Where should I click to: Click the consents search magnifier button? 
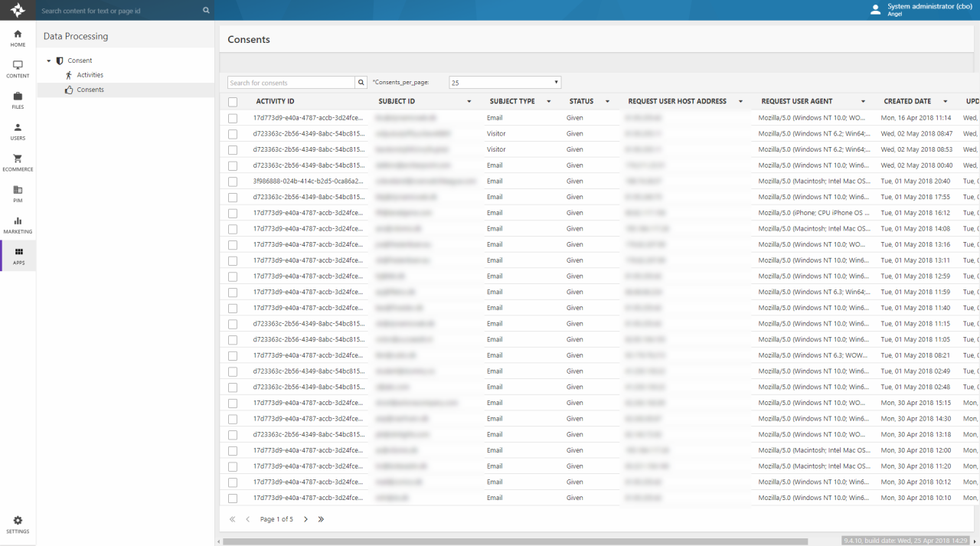(361, 83)
